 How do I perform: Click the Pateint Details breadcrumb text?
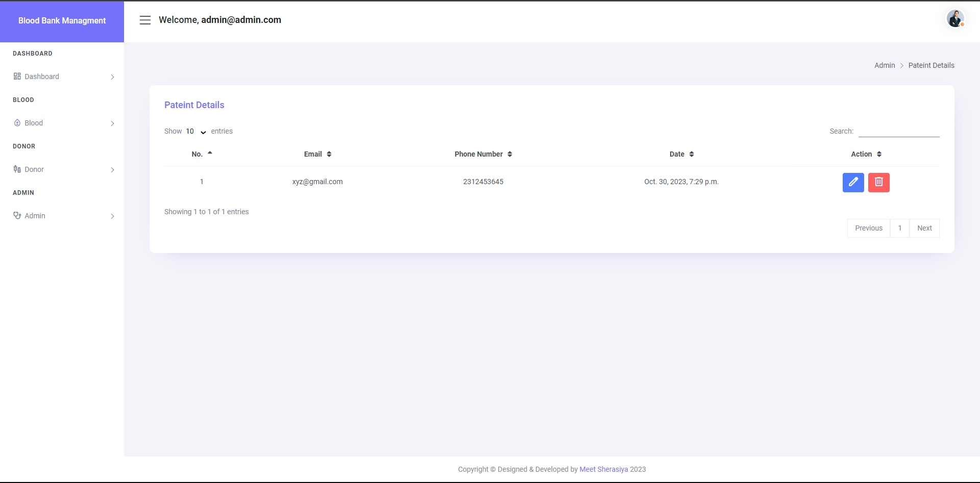click(931, 65)
